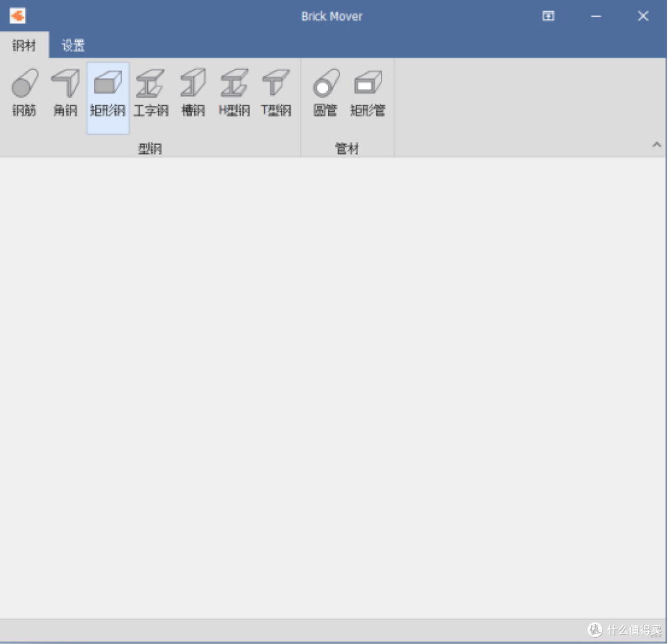Click the orange Brick Mover app icon
The width and height of the screenshot is (668, 644).
click(x=17, y=16)
